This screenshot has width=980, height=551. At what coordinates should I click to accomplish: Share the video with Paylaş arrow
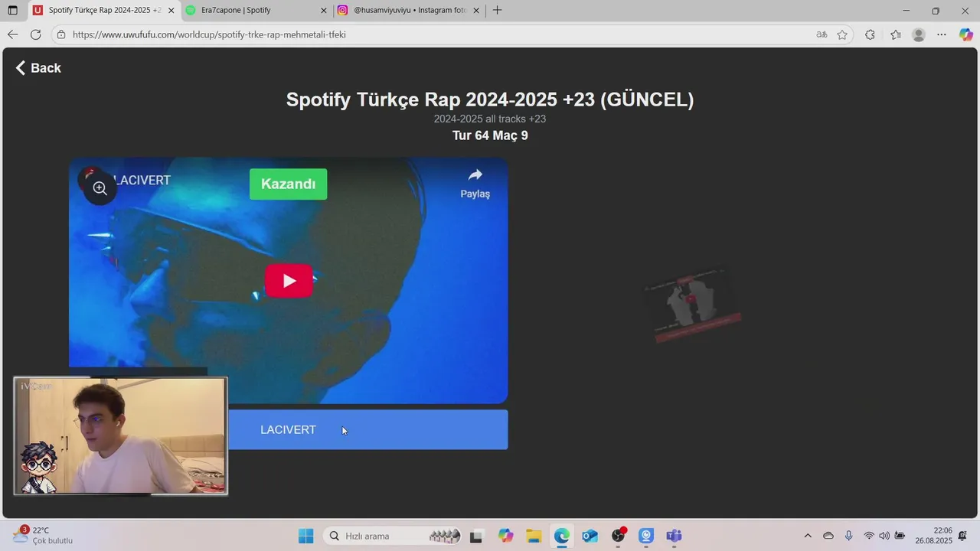coord(475,184)
